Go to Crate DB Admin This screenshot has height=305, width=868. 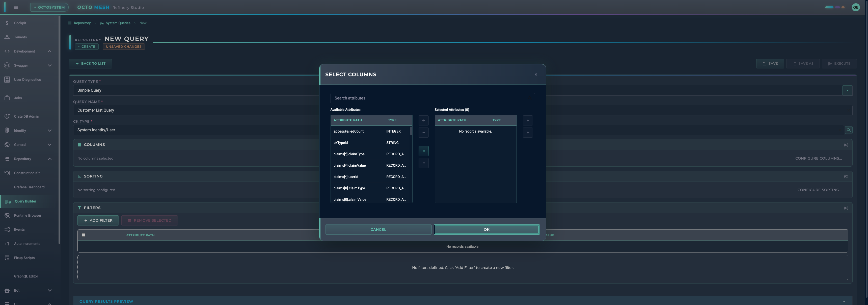click(x=26, y=116)
